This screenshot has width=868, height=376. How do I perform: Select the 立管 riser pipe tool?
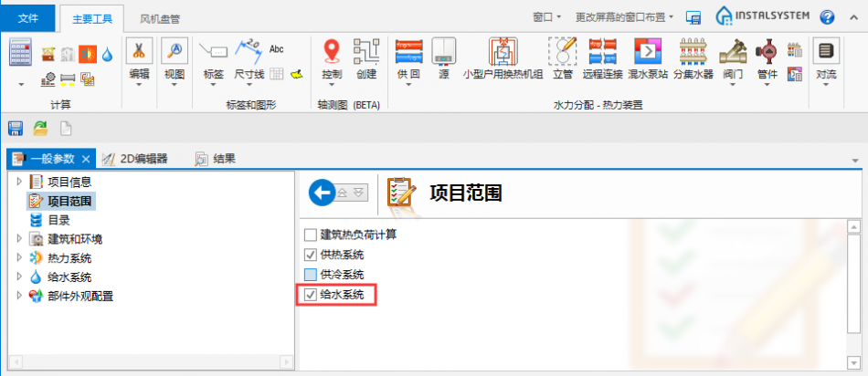coord(562,51)
